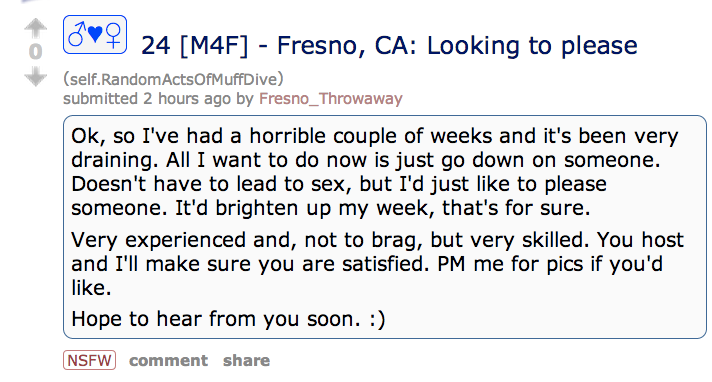
Task: Click the male-heart-female flair thumbnail
Action: coord(95,35)
